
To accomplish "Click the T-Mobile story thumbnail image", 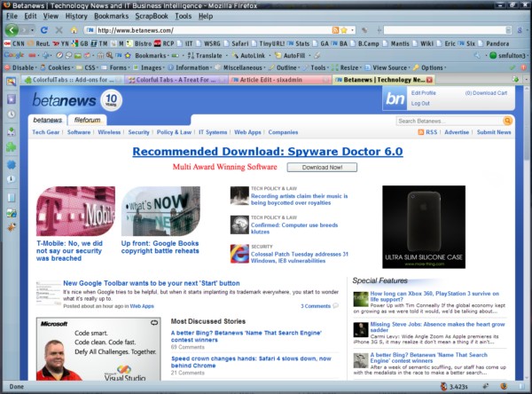I will pyautogui.click(x=75, y=211).
